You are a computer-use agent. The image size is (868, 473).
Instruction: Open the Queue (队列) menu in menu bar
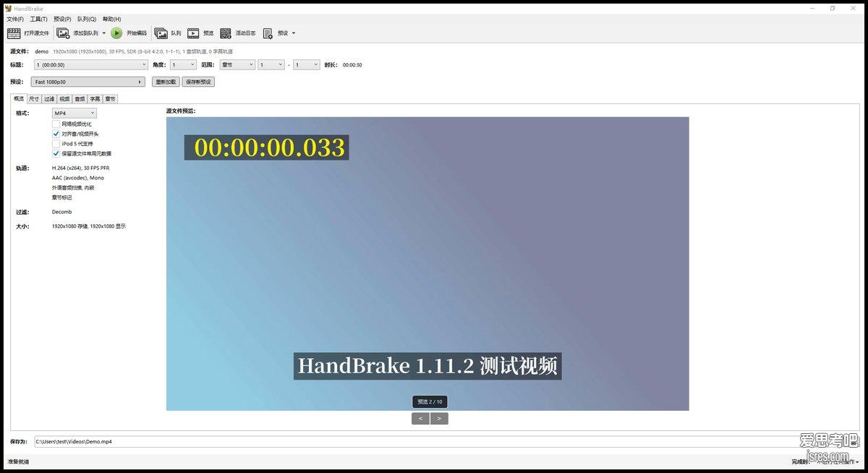click(87, 19)
